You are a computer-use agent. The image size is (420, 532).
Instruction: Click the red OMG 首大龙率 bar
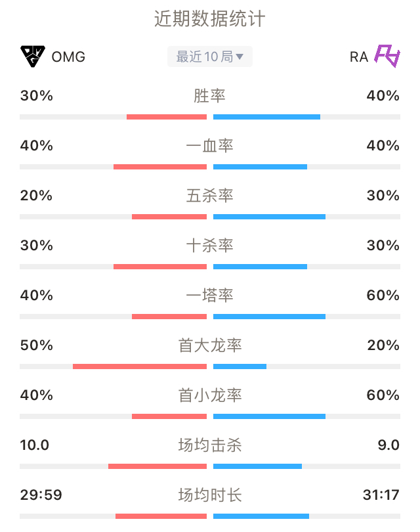(x=140, y=366)
